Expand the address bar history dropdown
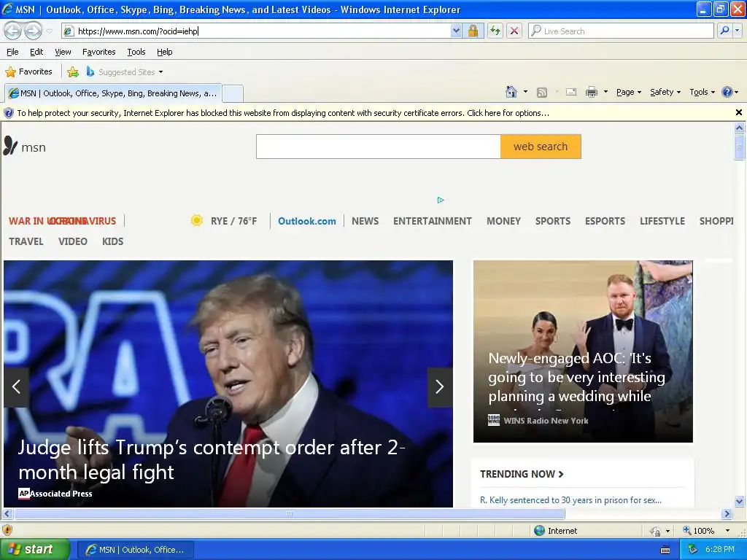747x560 pixels. click(456, 31)
